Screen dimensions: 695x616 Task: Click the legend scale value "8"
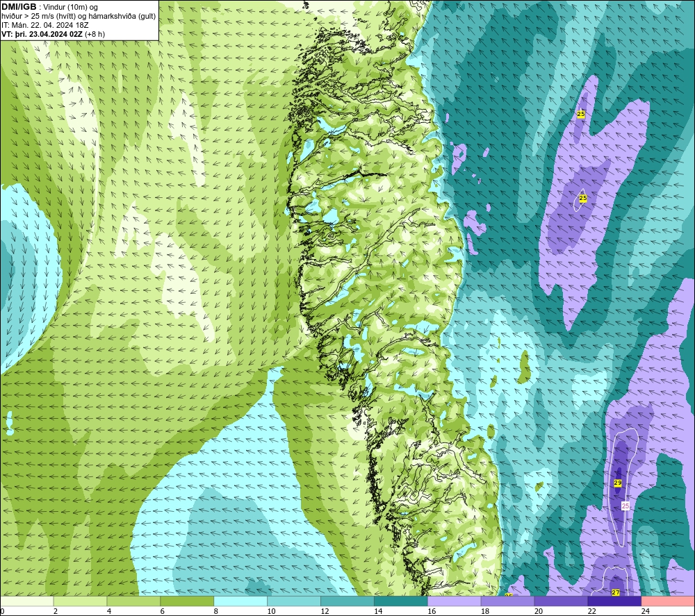pyautogui.click(x=216, y=611)
